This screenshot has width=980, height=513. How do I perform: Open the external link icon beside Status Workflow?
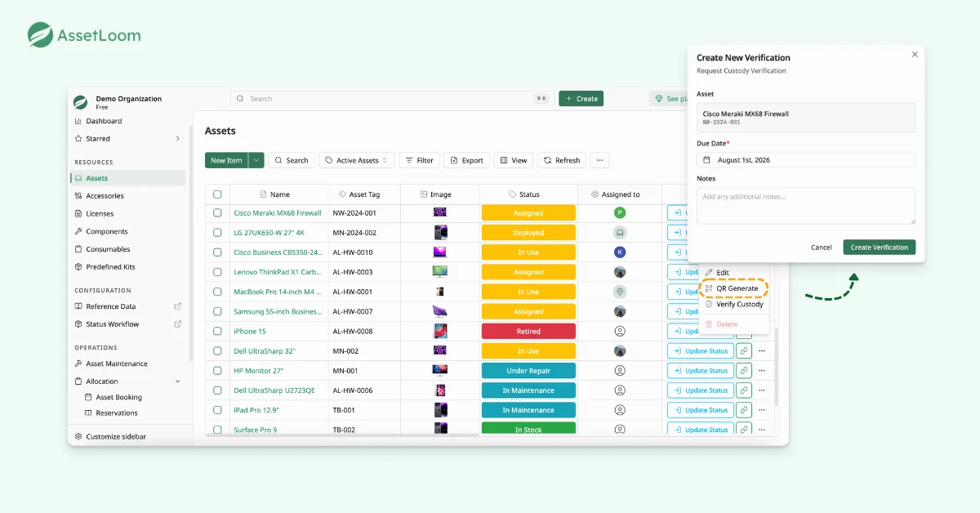click(x=178, y=324)
